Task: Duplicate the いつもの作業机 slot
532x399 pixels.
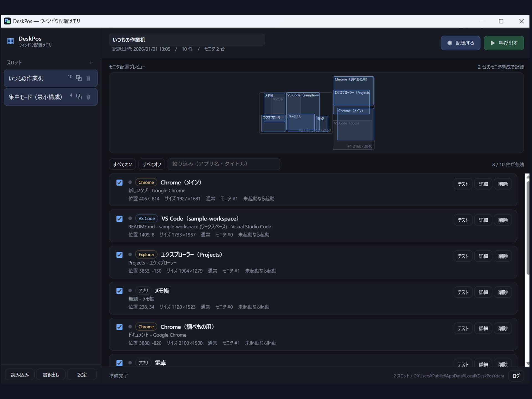Action: tap(79, 78)
